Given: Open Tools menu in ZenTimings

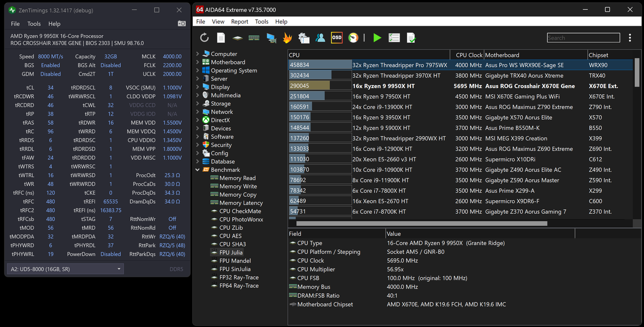Looking at the screenshot, I should [x=34, y=24].
